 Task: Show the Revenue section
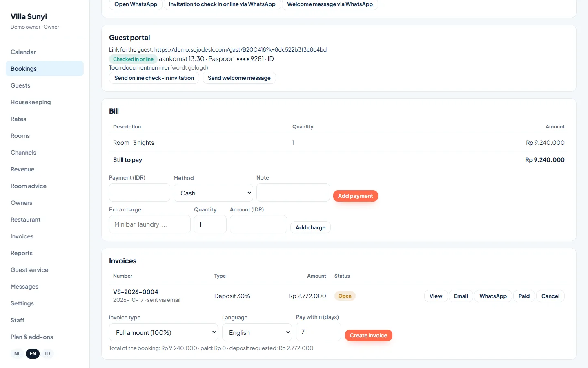(x=45, y=169)
